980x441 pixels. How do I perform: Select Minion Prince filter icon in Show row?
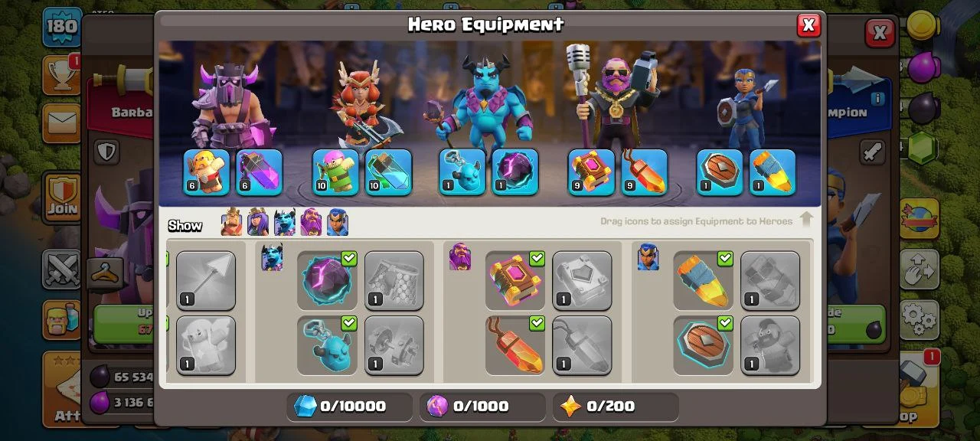[x=285, y=222]
